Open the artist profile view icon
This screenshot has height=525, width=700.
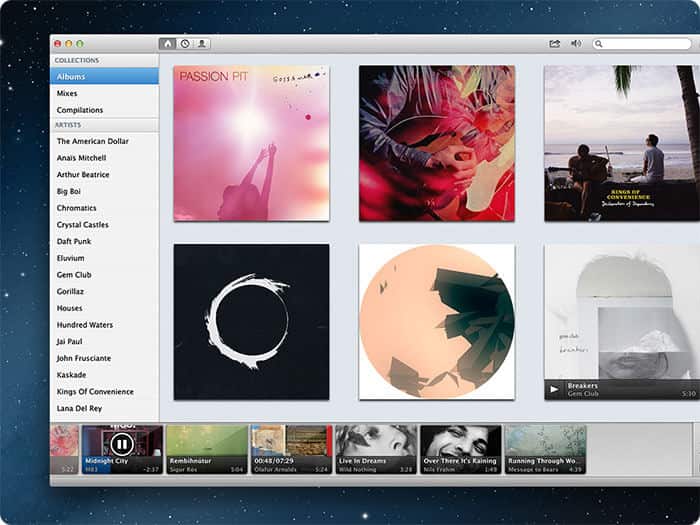pos(202,44)
